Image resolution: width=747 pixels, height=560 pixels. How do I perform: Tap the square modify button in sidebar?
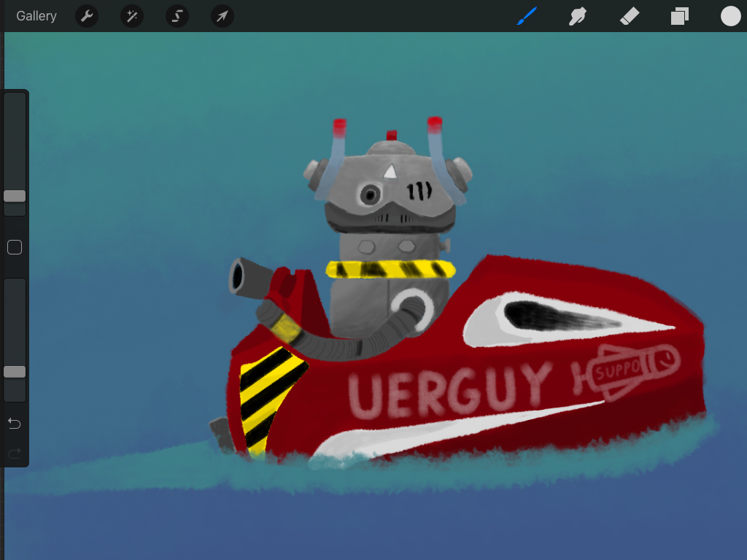tap(15, 248)
